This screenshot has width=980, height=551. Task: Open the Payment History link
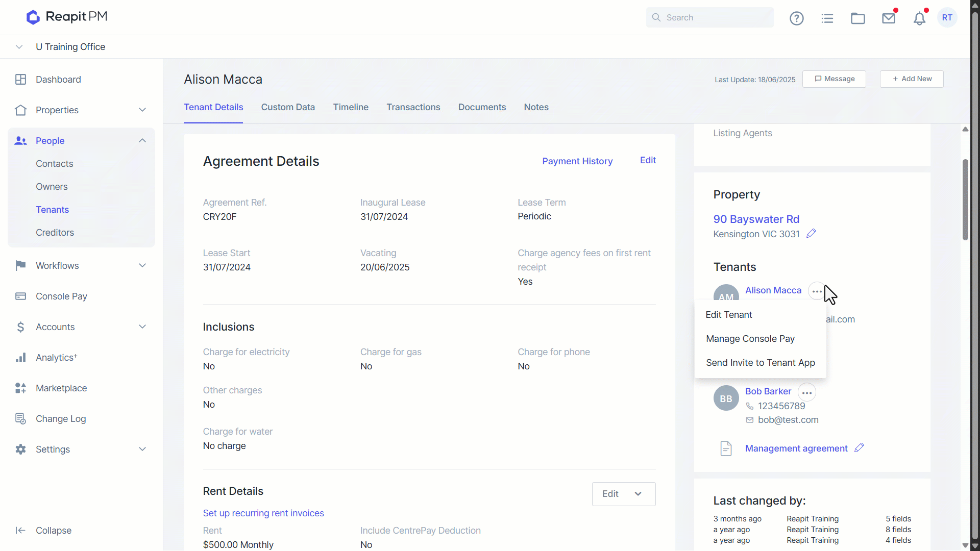pyautogui.click(x=577, y=161)
